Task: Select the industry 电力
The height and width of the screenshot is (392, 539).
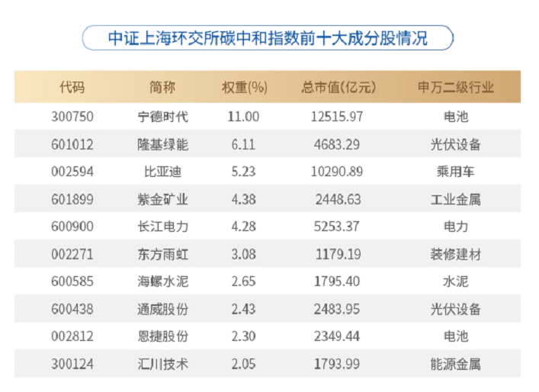Action: (456, 227)
